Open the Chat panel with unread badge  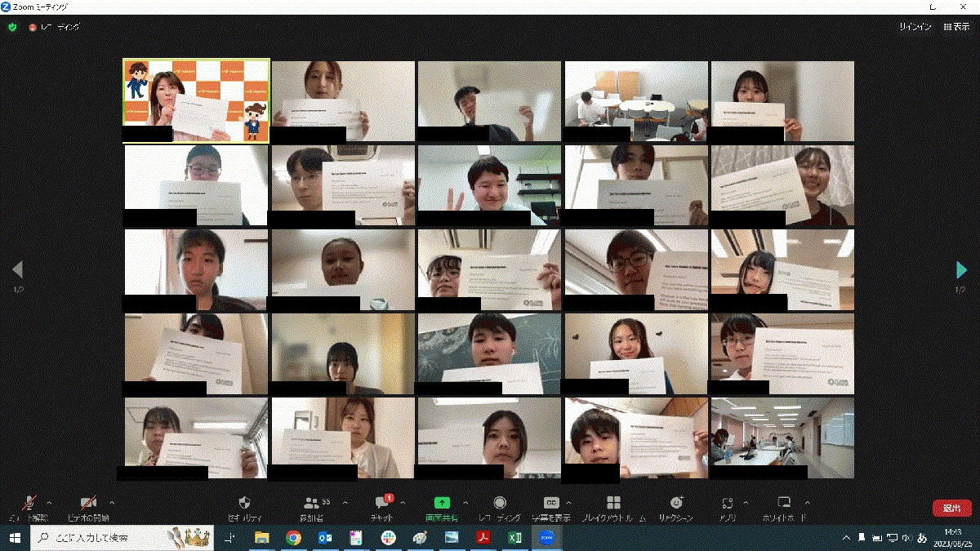point(382,504)
